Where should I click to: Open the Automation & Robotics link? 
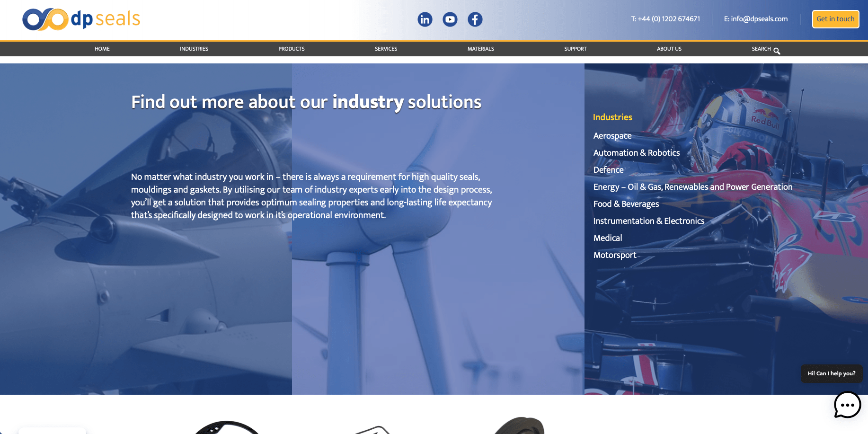point(636,153)
